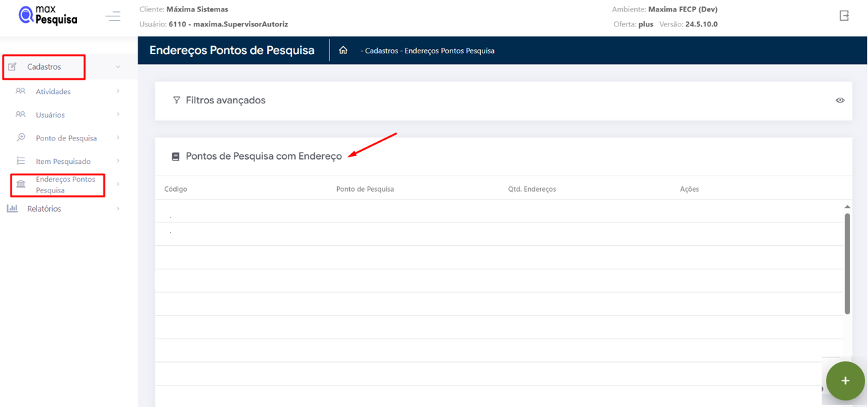868x407 pixels.
Task: Click the Item Pesquisado list icon
Action: pyautogui.click(x=21, y=161)
